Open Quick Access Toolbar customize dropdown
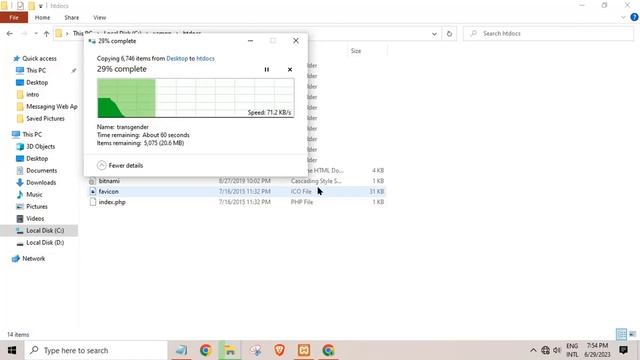Image resolution: width=640 pixels, height=360 pixels. 41,6
